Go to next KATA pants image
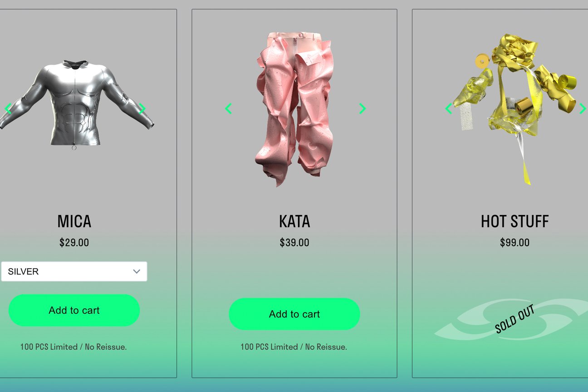This screenshot has height=392, width=588. pos(362,108)
